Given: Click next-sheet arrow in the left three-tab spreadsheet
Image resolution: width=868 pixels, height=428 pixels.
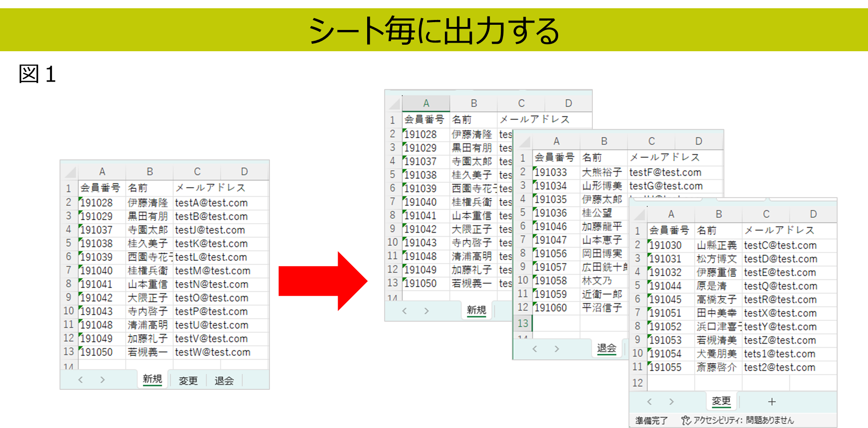Looking at the screenshot, I should coord(102,380).
